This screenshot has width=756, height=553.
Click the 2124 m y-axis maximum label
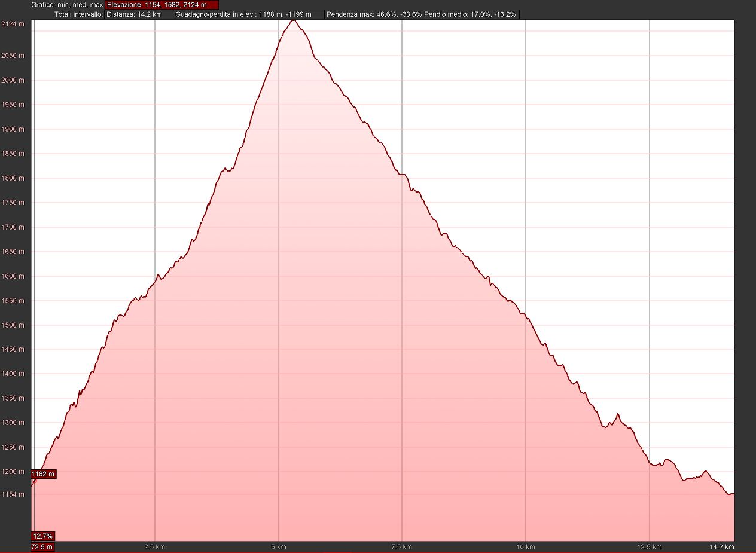click(13, 24)
